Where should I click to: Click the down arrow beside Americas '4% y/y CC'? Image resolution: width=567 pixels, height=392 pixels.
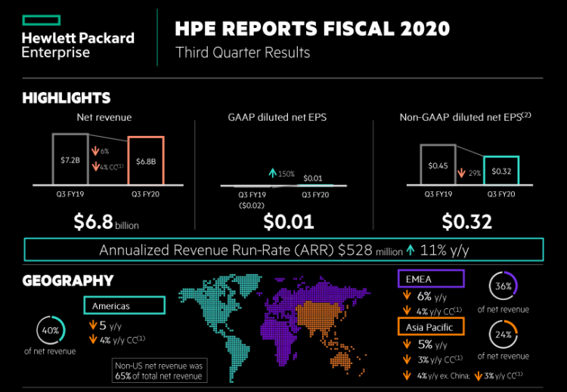point(93,339)
